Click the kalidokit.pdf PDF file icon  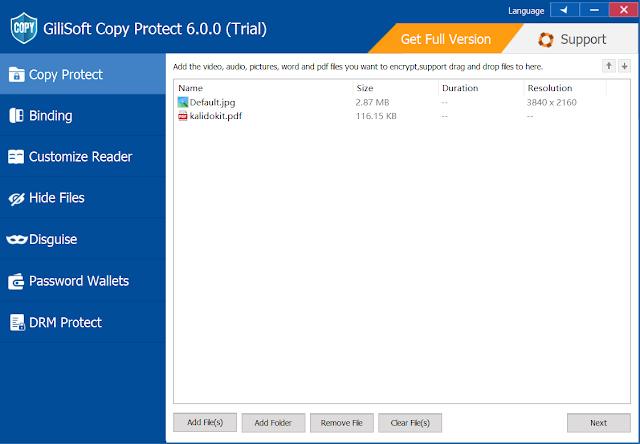[x=183, y=116]
